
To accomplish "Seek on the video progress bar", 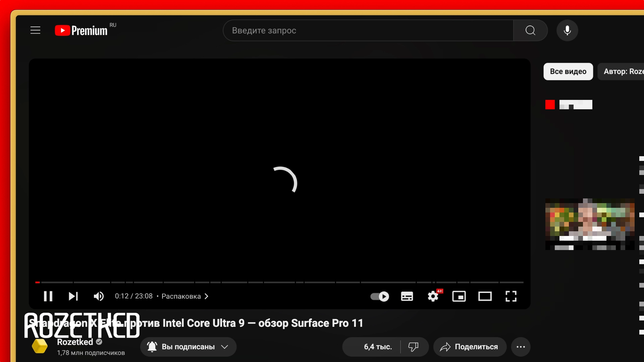I will [x=279, y=282].
